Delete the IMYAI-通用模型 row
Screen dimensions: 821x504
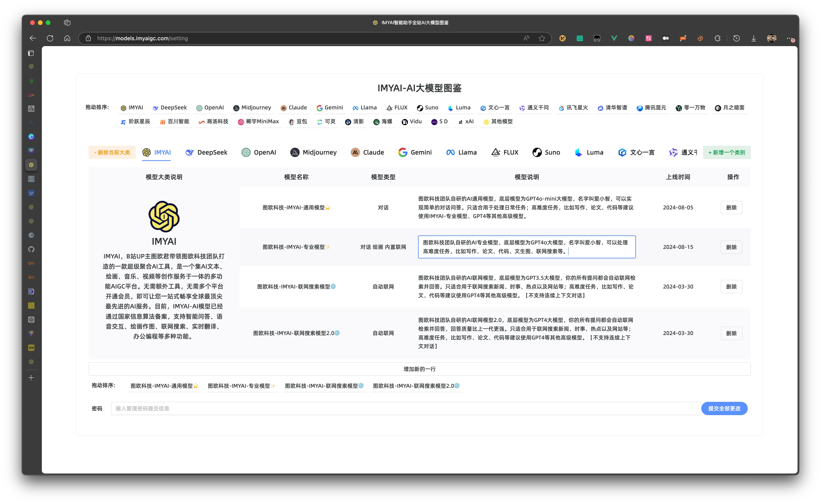[x=731, y=207]
